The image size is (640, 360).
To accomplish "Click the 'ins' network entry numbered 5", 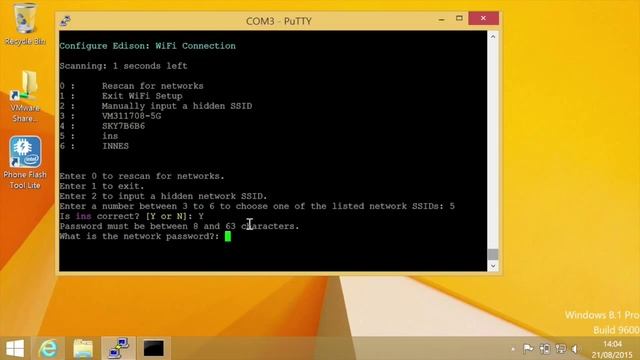I will 110,136.
